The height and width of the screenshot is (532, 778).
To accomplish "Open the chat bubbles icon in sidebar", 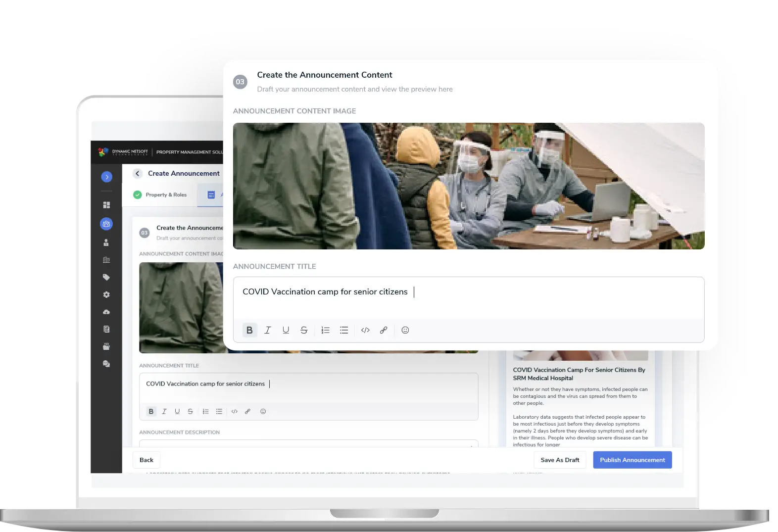I will [106, 364].
